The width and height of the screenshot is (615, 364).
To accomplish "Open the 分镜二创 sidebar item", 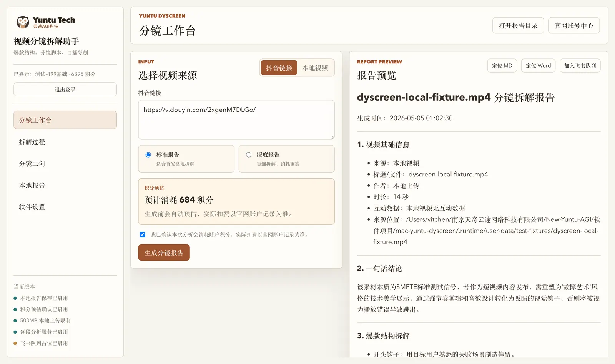I will coord(65,163).
